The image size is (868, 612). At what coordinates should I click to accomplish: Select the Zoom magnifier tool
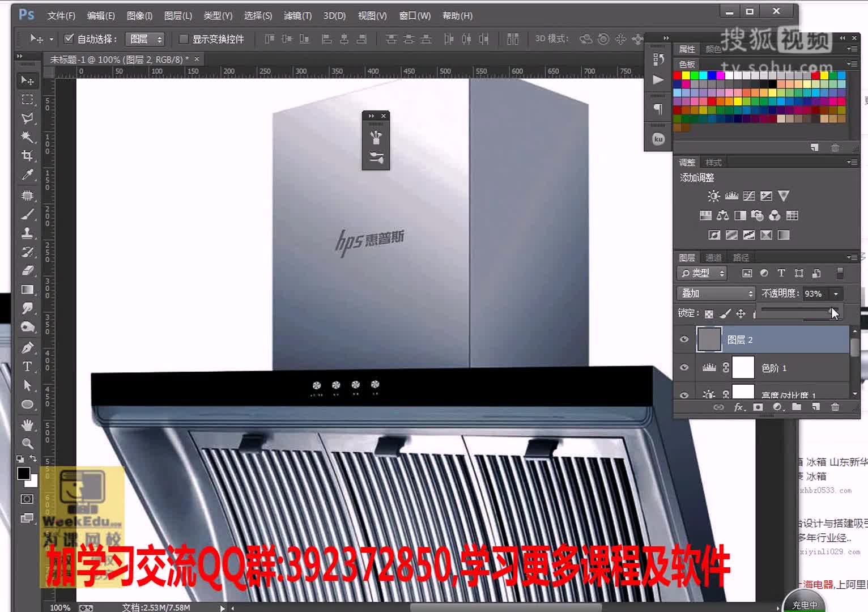click(x=27, y=443)
